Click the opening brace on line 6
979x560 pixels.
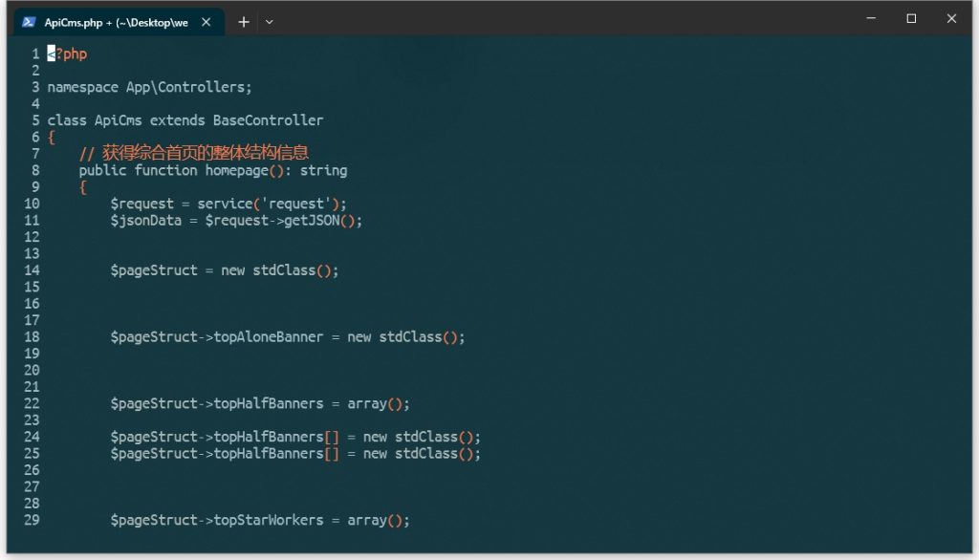coord(52,138)
